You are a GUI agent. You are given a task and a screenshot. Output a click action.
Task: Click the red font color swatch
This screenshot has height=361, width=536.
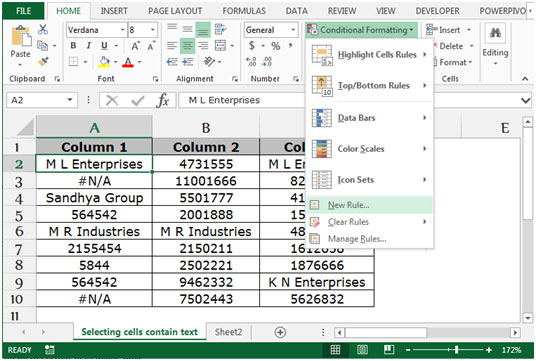click(x=128, y=62)
